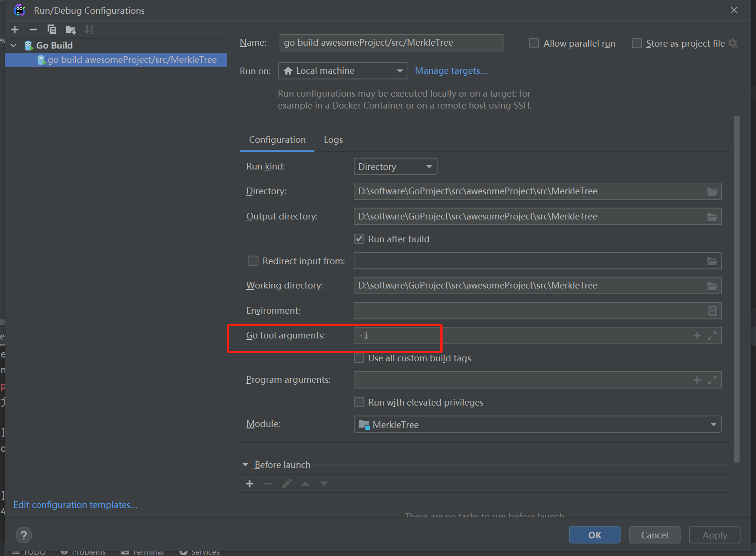Close the Run/Debug Configurations dialog
This screenshot has height=556, width=756.
tap(734, 10)
